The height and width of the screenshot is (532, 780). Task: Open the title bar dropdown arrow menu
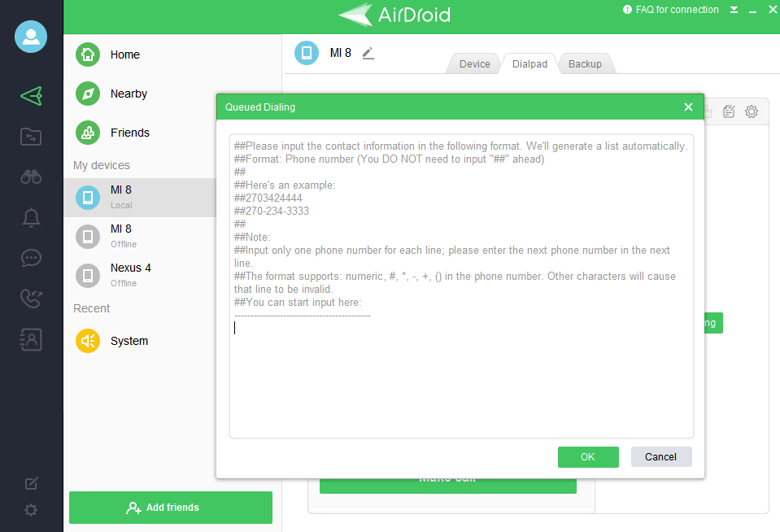734,10
